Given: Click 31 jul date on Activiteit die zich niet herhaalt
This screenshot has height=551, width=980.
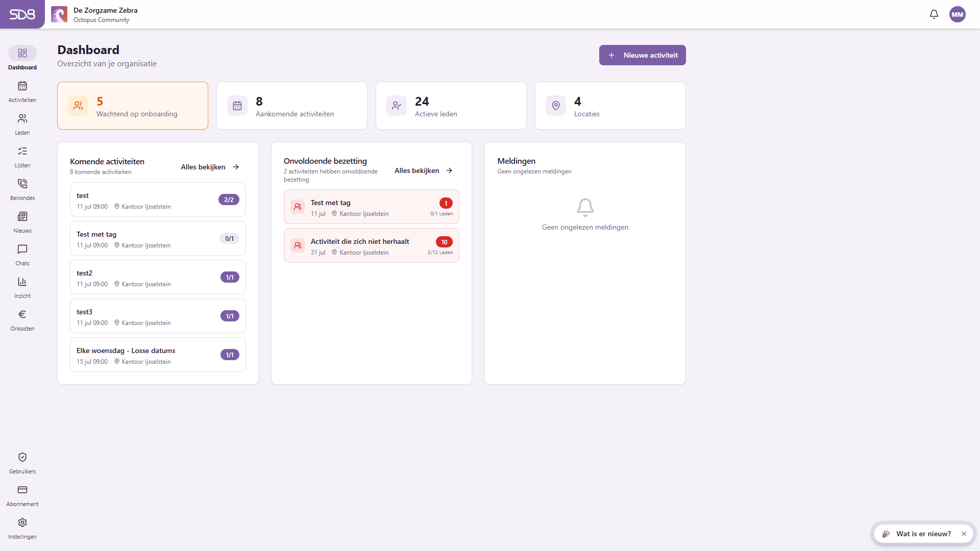Looking at the screenshot, I should coord(318,253).
